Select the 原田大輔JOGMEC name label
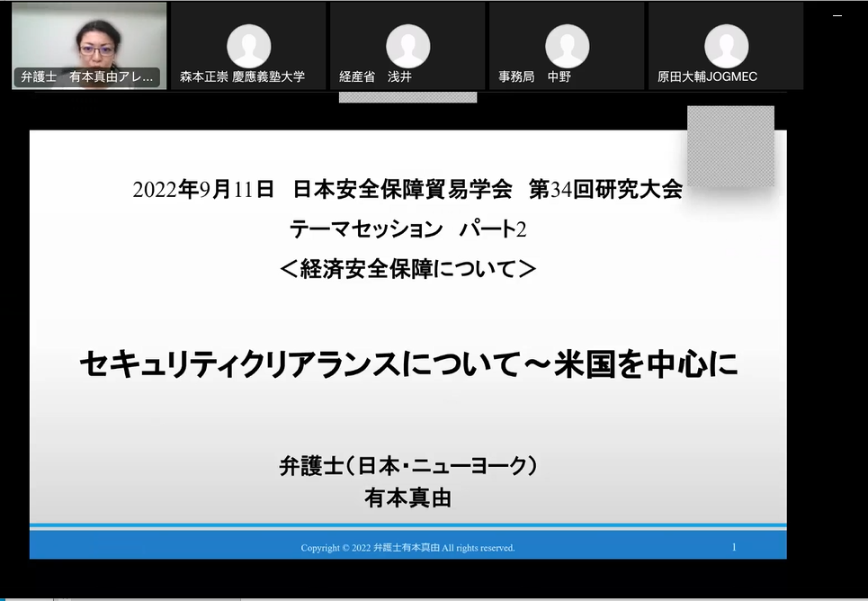Screen dimensions: 868x601 click(x=707, y=77)
